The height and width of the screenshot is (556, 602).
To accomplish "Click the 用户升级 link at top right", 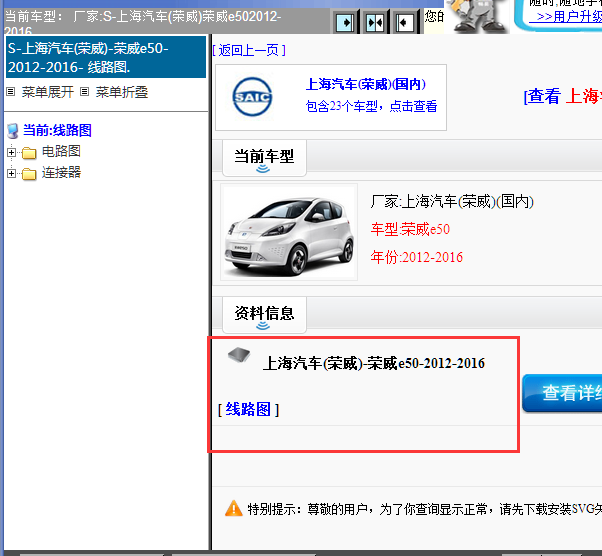I will pyautogui.click(x=565, y=17).
